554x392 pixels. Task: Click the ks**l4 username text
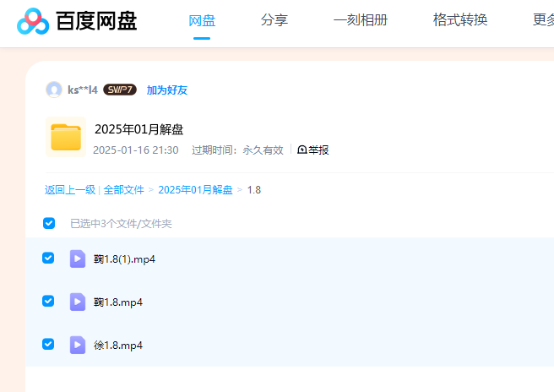83,90
